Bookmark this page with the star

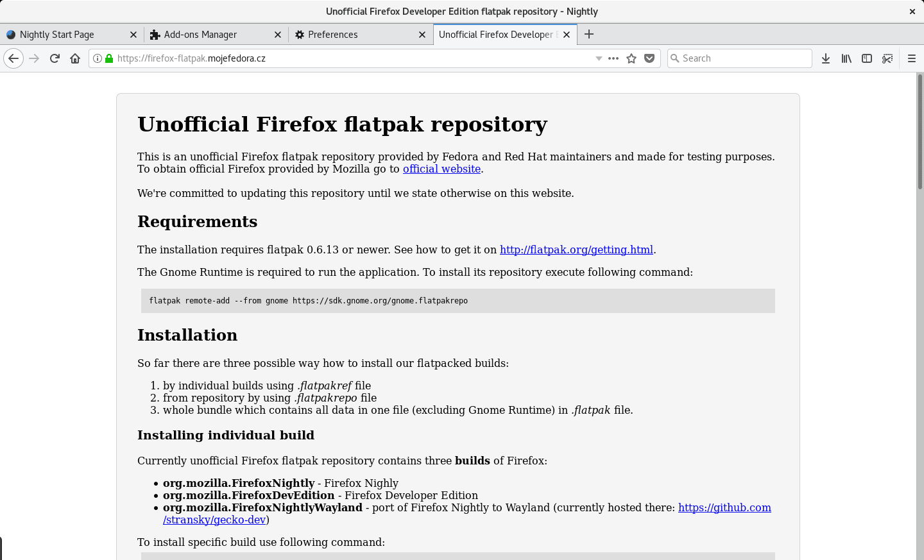click(631, 58)
